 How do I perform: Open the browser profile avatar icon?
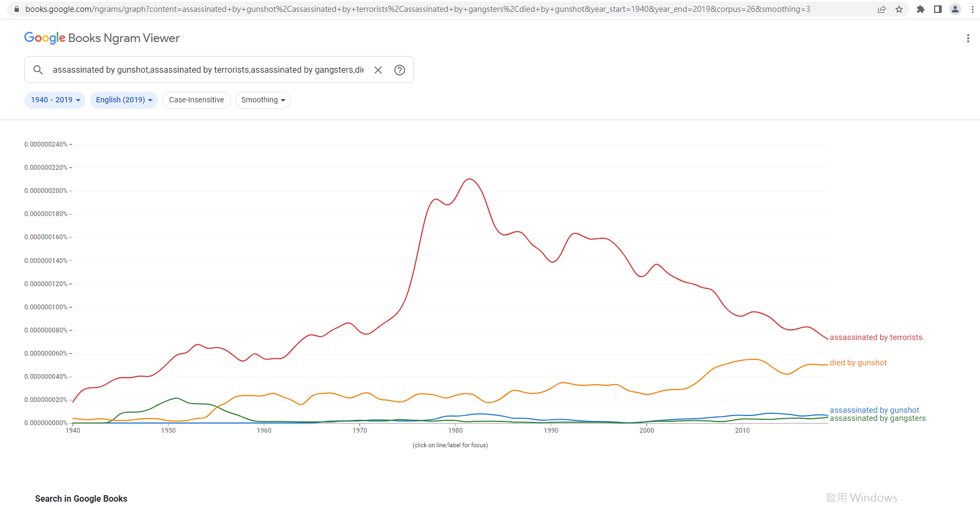[x=955, y=9]
